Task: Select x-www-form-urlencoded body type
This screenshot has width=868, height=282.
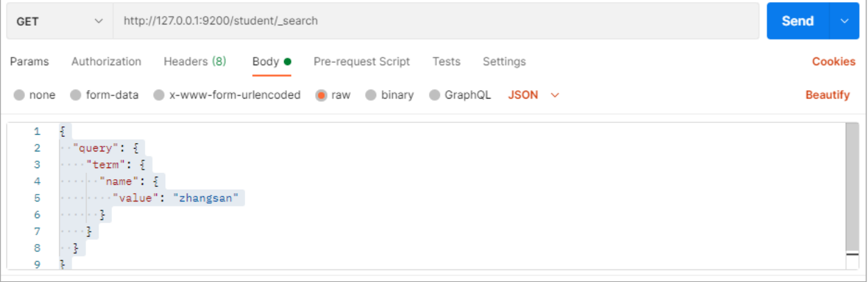Action: [x=159, y=95]
